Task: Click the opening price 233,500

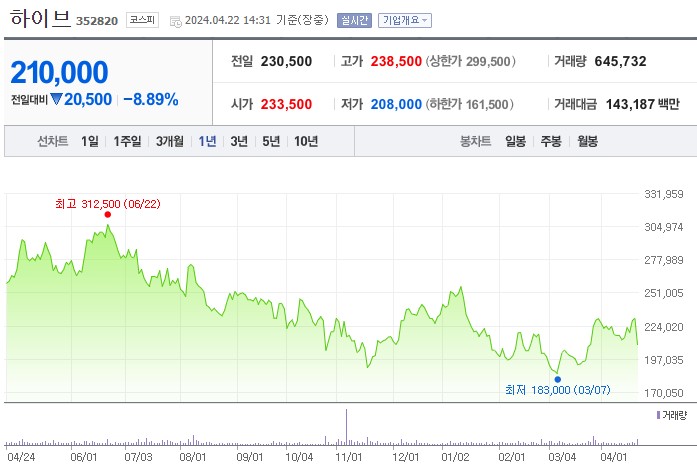Action: [x=286, y=104]
